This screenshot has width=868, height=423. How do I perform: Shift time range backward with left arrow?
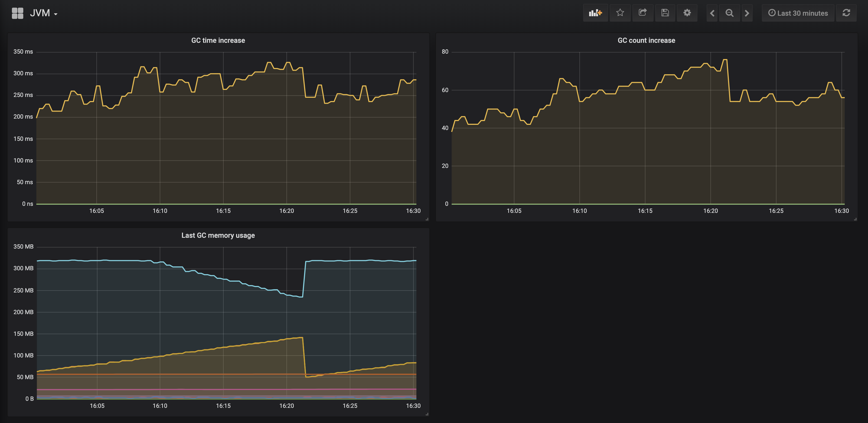(712, 13)
